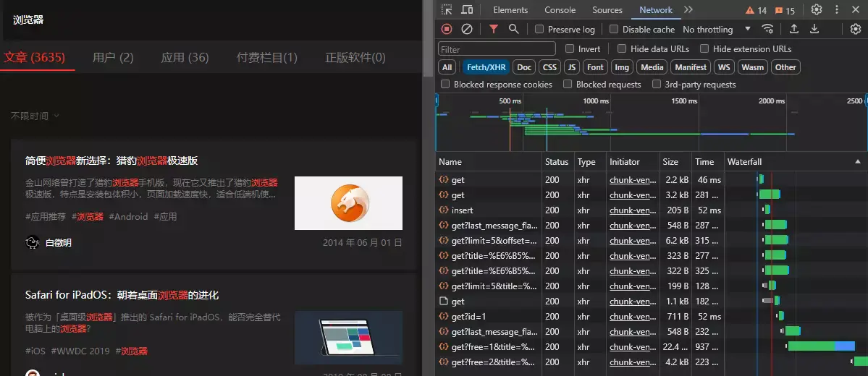Image resolution: width=868 pixels, height=376 pixels.
Task: Filter requests by CSS
Action: (x=549, y=67)
